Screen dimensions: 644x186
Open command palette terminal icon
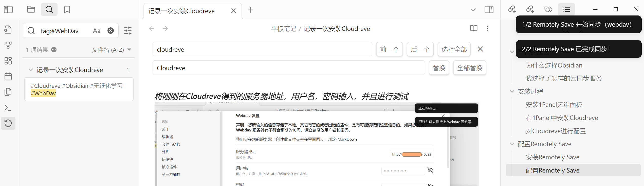pos(8,108)
